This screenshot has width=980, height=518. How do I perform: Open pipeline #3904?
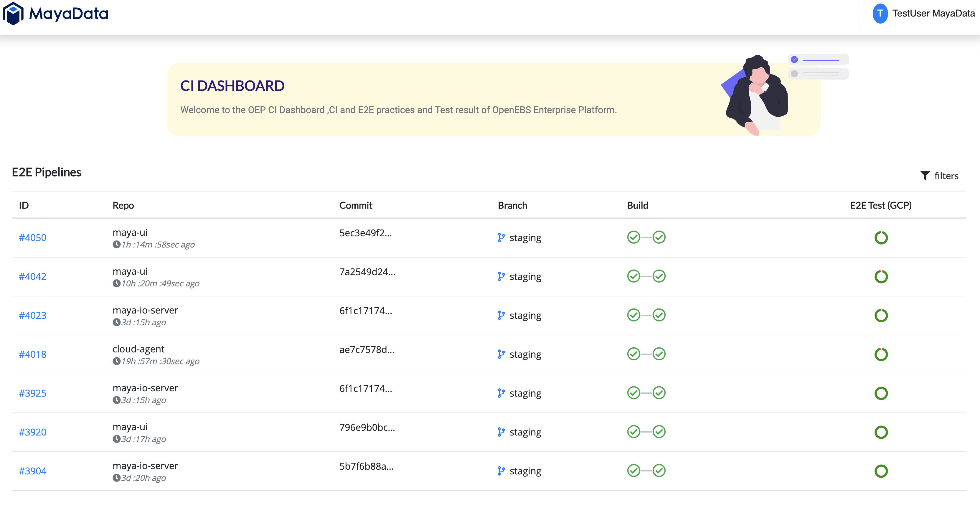click(x=33, y=471)
